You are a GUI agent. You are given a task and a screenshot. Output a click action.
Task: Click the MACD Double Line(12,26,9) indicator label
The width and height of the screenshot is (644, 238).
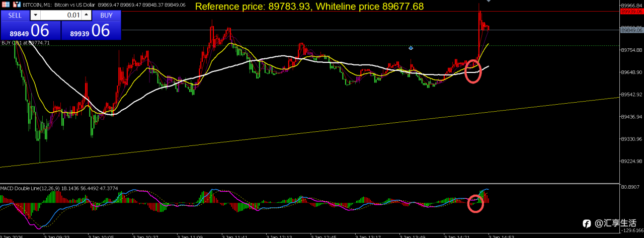(x=30, y=188)
